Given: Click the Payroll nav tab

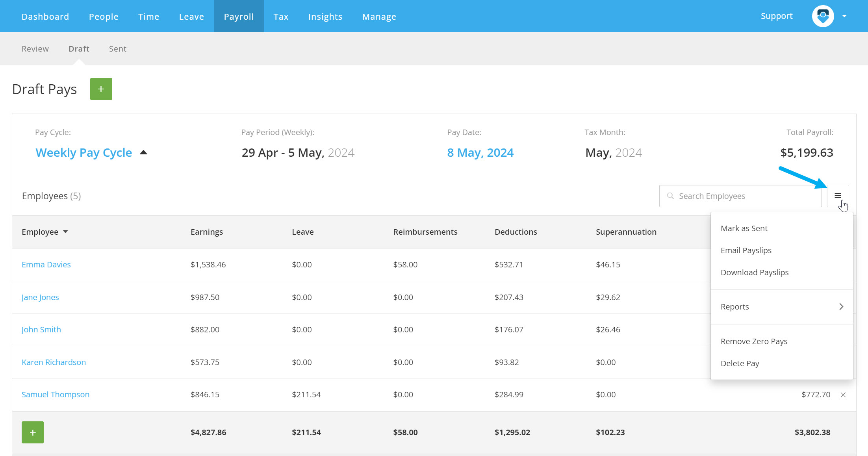Looking at the screenshot, I should point(239,17).
